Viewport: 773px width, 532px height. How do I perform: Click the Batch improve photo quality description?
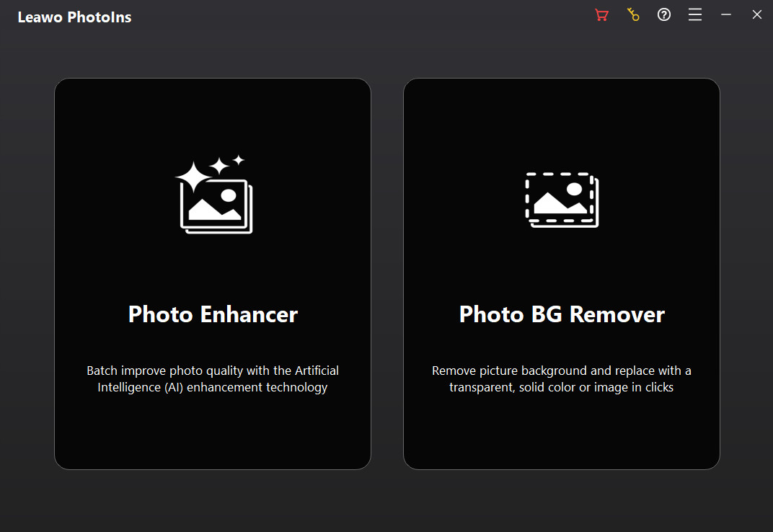tap(213, 379)
